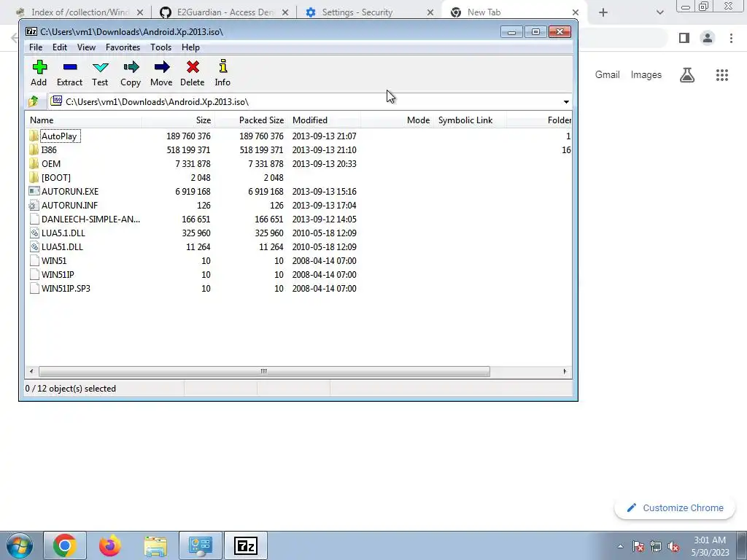Screen dimensions: 747x560
Task: Click the scroll left arrow
Action: click(31, 371)
